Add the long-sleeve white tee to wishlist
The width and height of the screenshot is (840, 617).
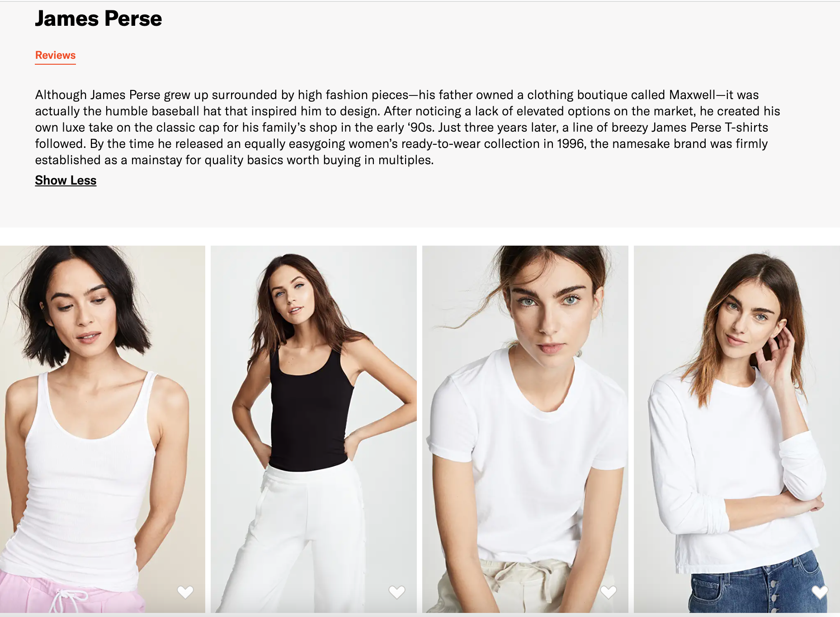[x=820, y=592]
